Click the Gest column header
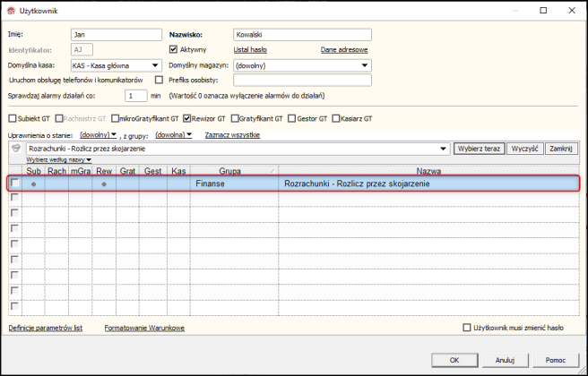This screenshot has height=376, width=588. point(153,171)
